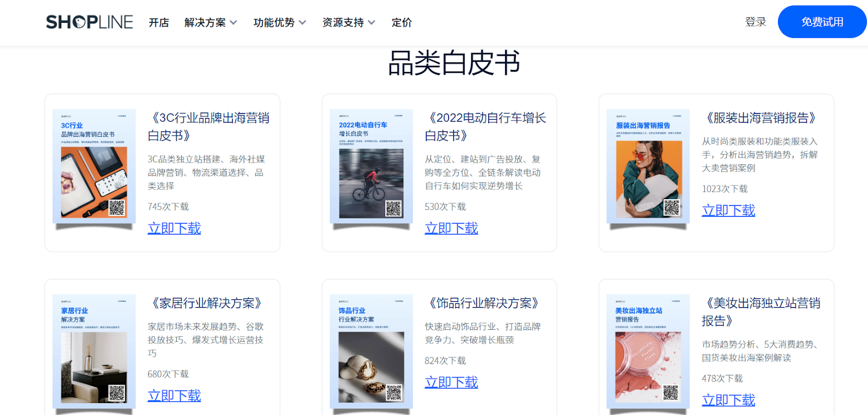Open the 家居行业解决方案 cover thumbnail
The image size is (868, 415).
[94, 352]
